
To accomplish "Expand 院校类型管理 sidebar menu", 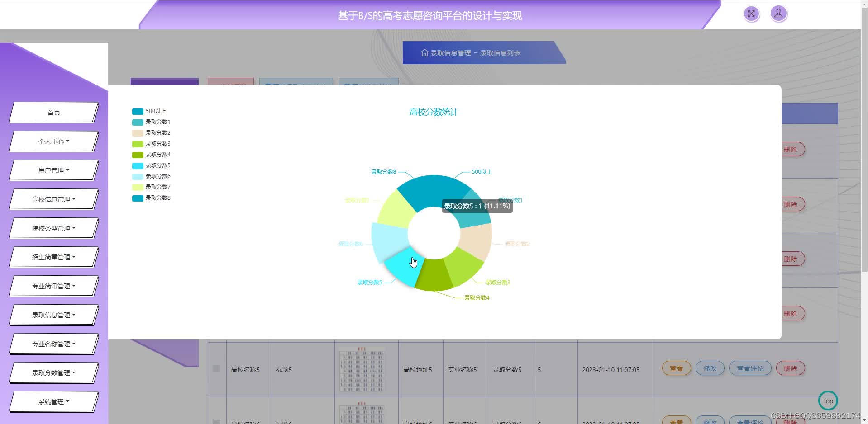I will (x=54, y=228).
